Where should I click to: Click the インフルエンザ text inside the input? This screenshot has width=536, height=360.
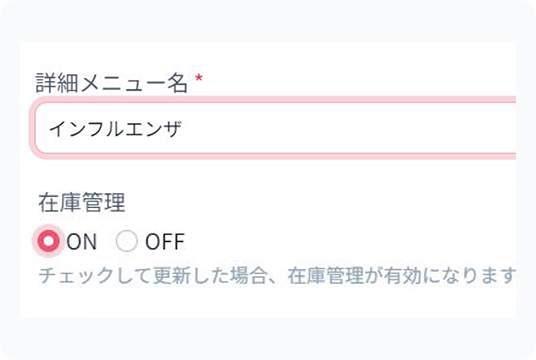coord(115,129)
